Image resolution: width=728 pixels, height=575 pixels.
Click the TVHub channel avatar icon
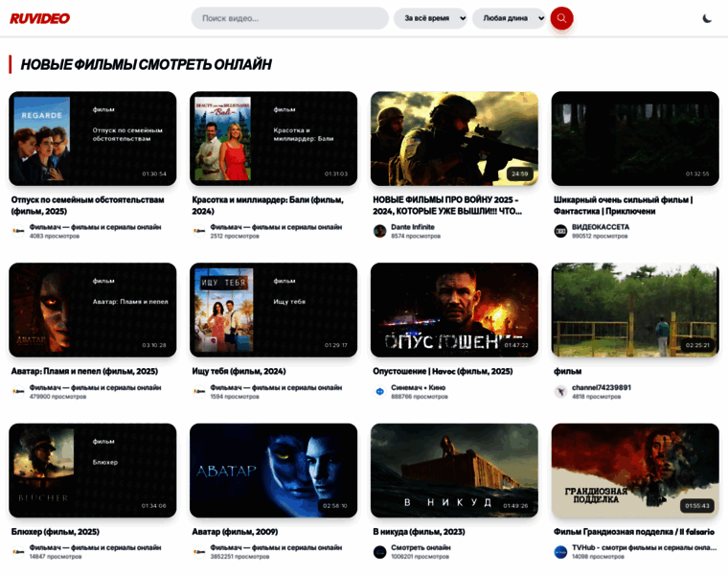coord(560,552)
